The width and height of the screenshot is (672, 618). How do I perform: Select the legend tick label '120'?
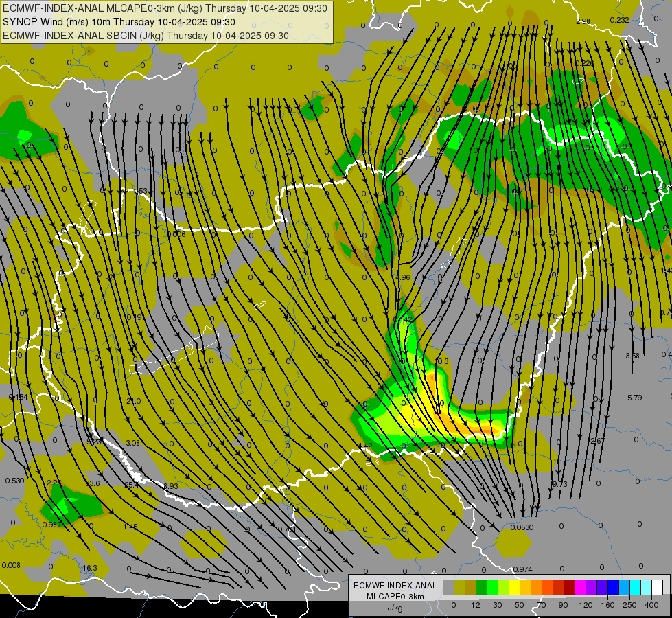pos(586,605)
